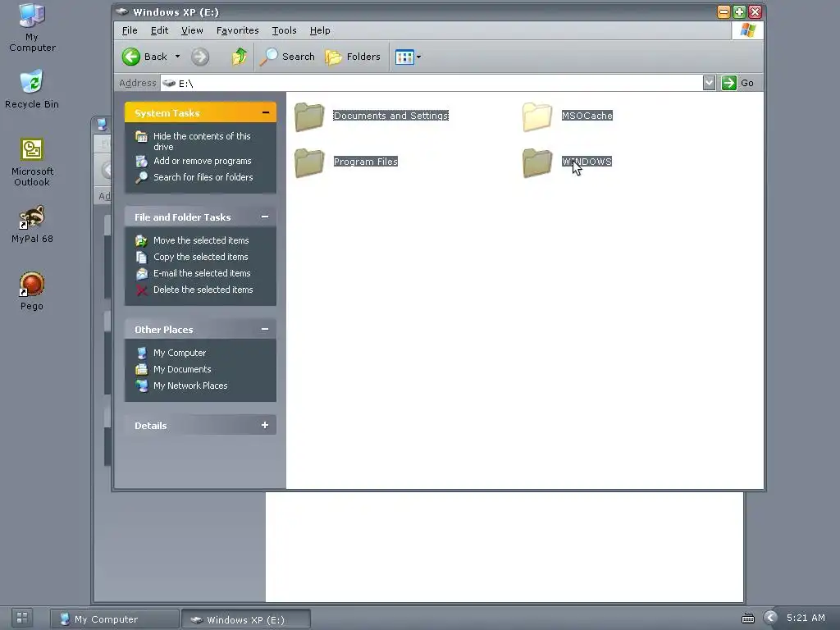This screenshot has width=840, height=630.
Task: Click Move the selected items
Action: tap(201, 240)
